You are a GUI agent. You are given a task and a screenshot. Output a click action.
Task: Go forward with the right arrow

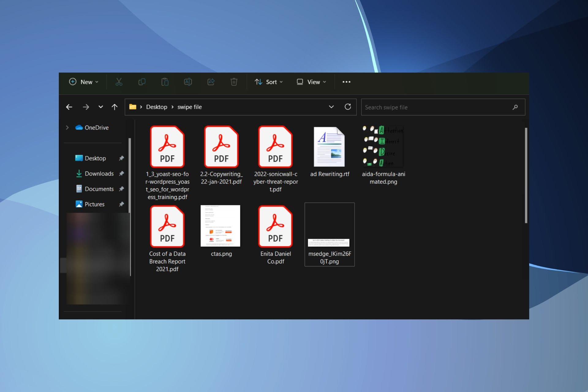[86, 107]
